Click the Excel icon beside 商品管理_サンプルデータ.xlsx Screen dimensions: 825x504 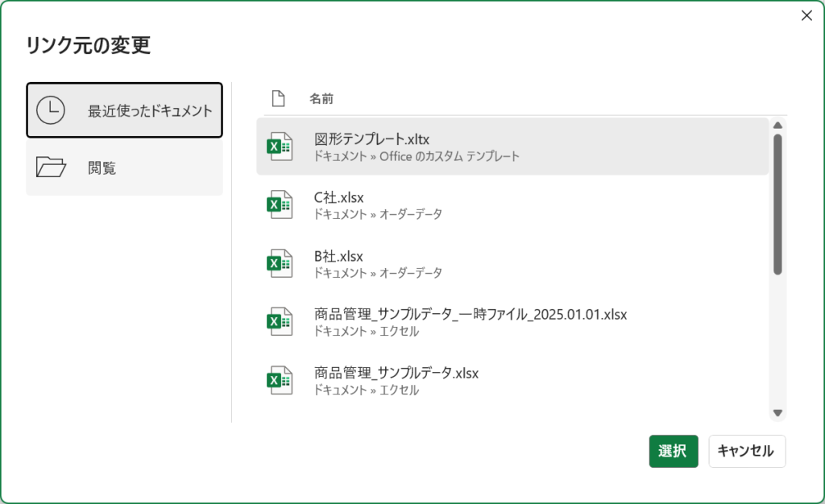pos(280,380)
